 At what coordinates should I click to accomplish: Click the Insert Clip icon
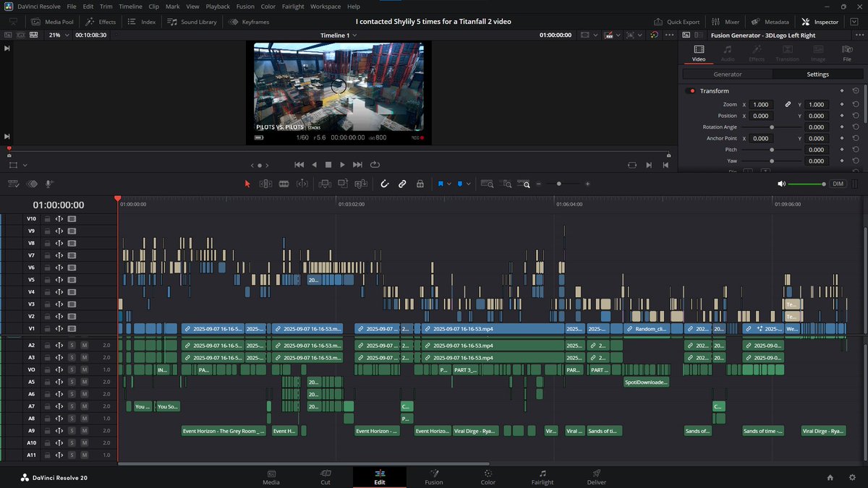click(x=324, y=184)
